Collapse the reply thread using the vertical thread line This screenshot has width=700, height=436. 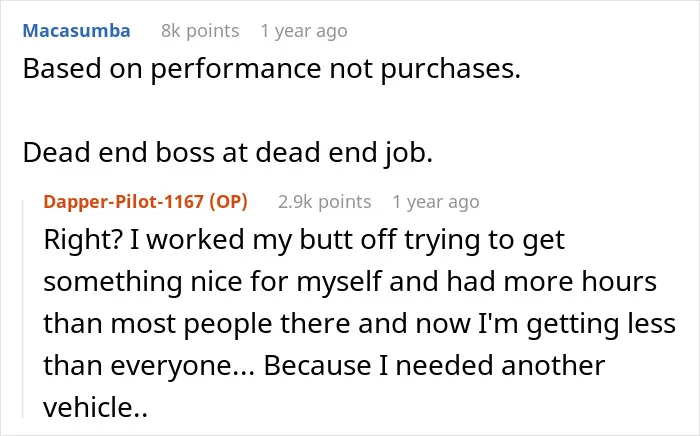tap(23, 309)
